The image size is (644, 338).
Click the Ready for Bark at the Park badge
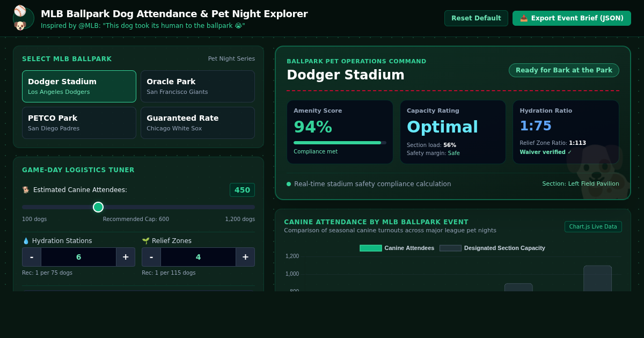[564, 70]
